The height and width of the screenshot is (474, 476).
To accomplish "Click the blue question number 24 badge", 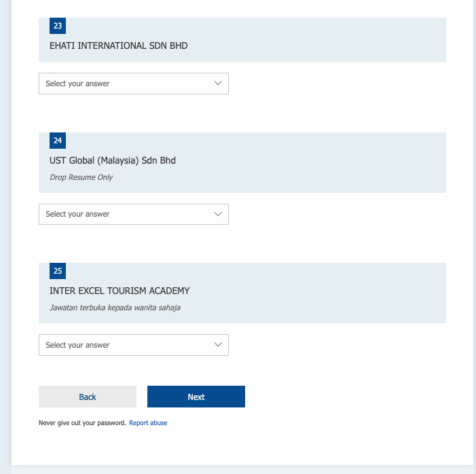I will 58,141.
